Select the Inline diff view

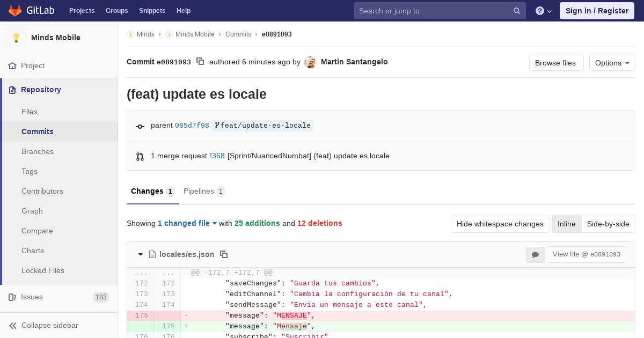tap(566, 224)
